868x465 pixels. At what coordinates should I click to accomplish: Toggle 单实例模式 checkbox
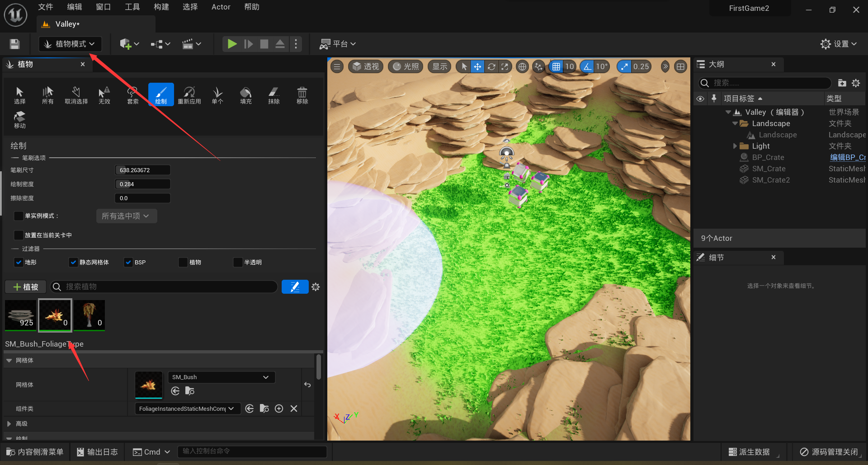pos(19,216)
